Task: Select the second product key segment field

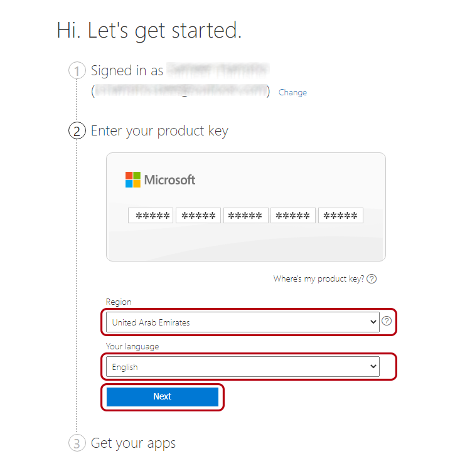Action: coord(198,216)
